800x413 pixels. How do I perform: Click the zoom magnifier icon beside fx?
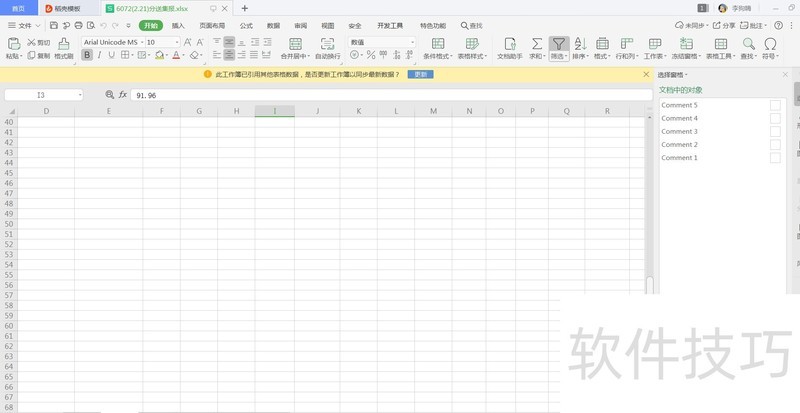[x=110, y=95]
